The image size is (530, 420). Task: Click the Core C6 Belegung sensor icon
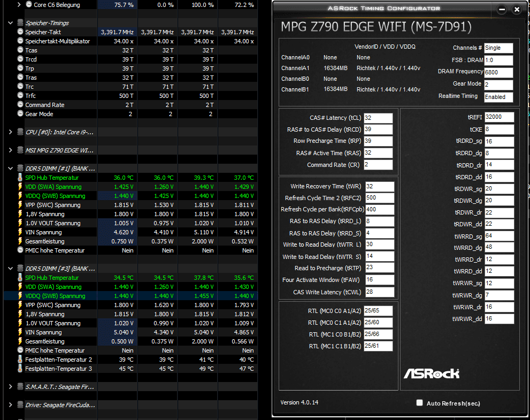coord(29,5)
